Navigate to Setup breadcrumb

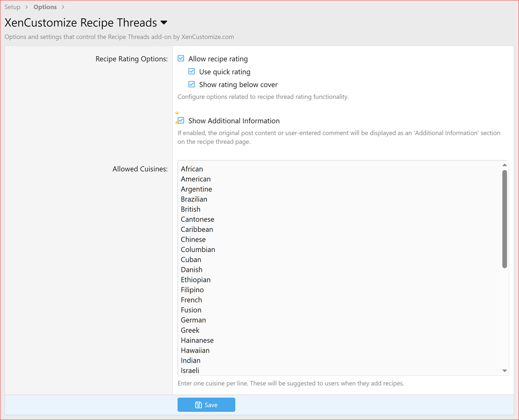coord(12,7)
